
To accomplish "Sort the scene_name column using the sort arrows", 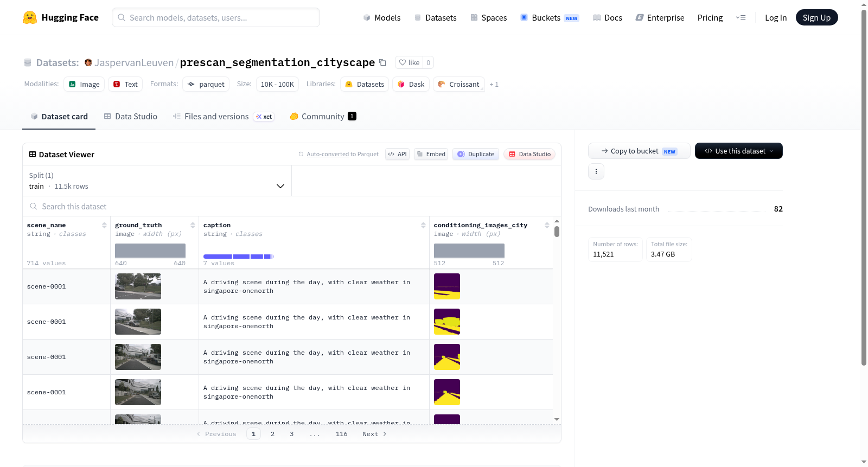I will [x=104, y=225].
